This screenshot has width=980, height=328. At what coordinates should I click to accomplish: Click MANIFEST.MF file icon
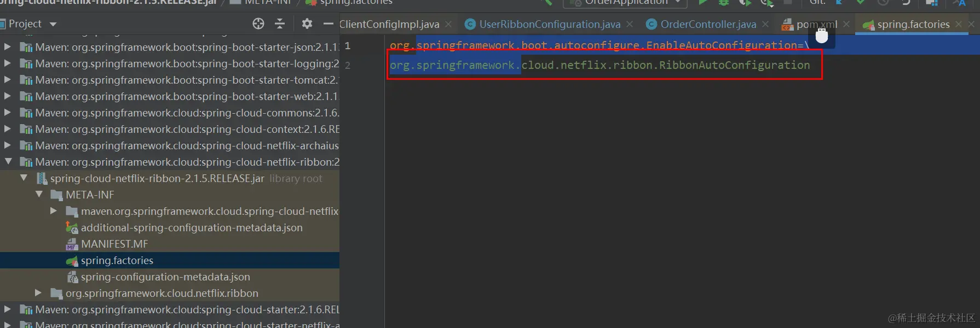tap(72, 244)
